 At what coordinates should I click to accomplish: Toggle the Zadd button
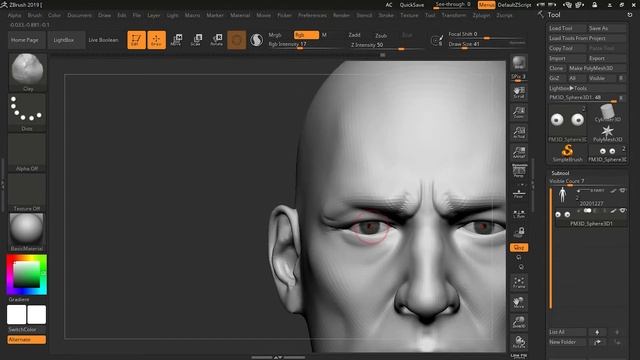click(x=354, y=35)
